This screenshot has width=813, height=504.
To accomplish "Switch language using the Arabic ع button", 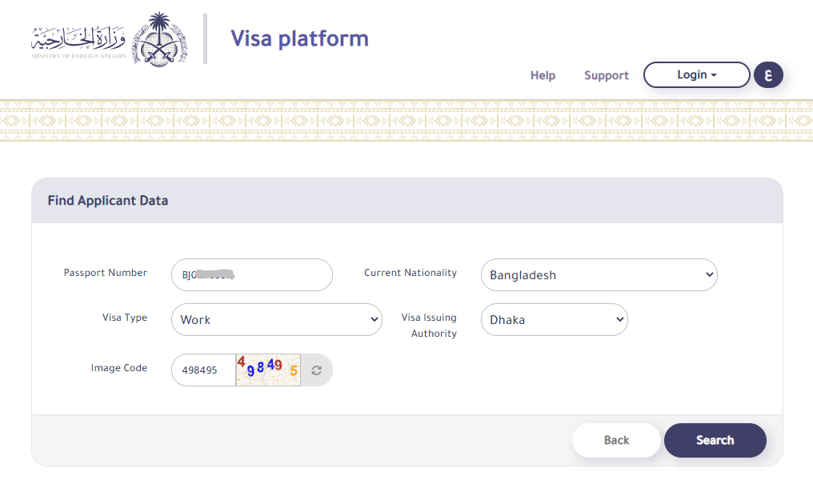I will (x=767, y=74).
